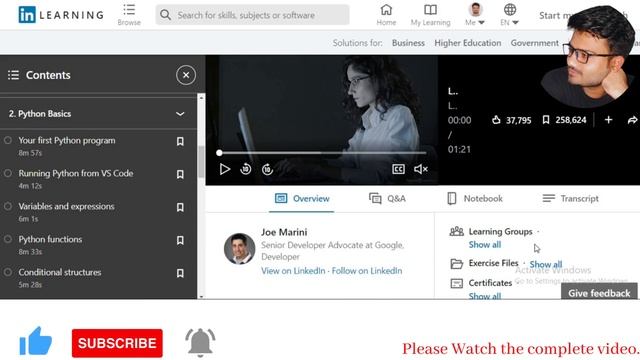Rewind video 10 seconds

[x=246, y=169]
